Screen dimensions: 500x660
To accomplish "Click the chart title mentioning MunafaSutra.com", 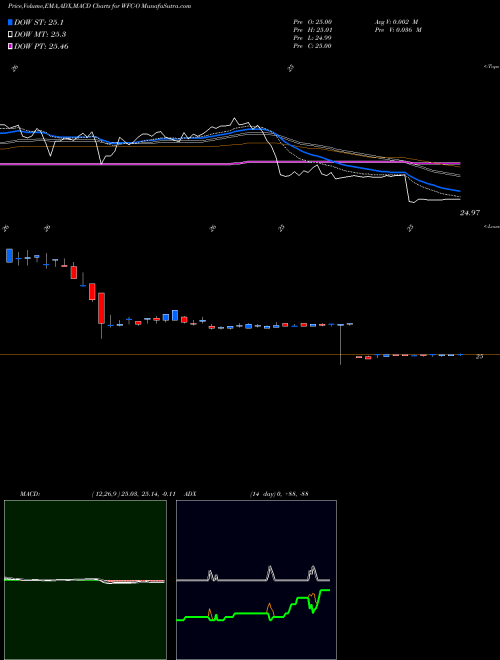I will coord(99,6).
